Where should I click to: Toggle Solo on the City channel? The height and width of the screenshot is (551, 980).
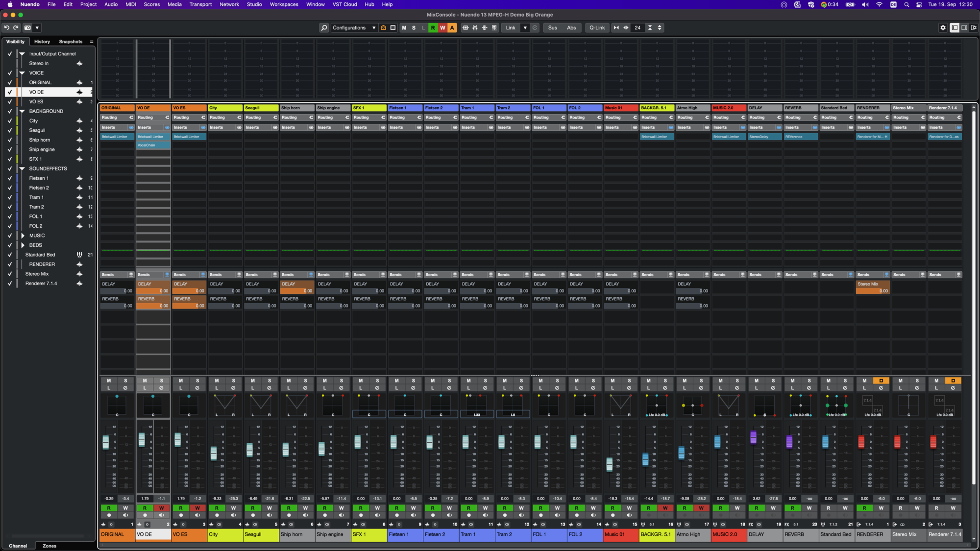click(233, 381)
